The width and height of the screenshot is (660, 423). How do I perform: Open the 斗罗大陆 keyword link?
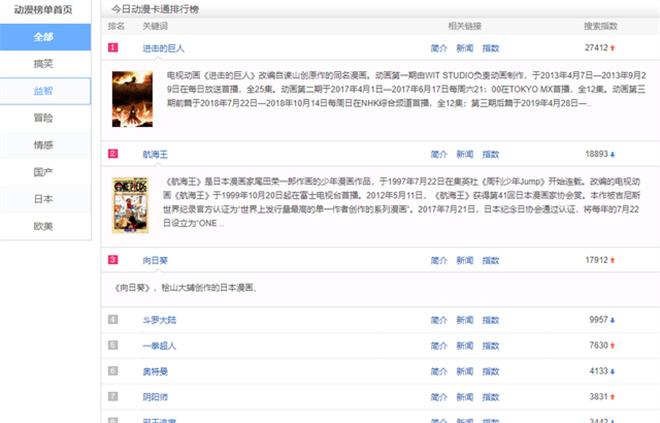pos(159,320)
